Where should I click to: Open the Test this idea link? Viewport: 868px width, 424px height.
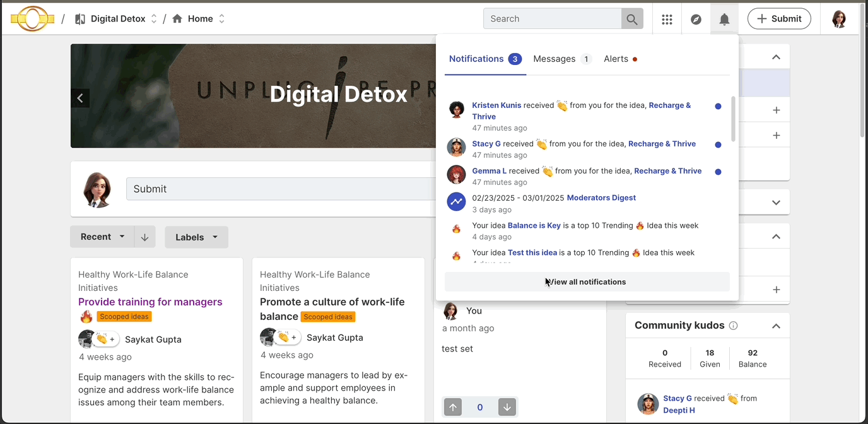point(532,253)
